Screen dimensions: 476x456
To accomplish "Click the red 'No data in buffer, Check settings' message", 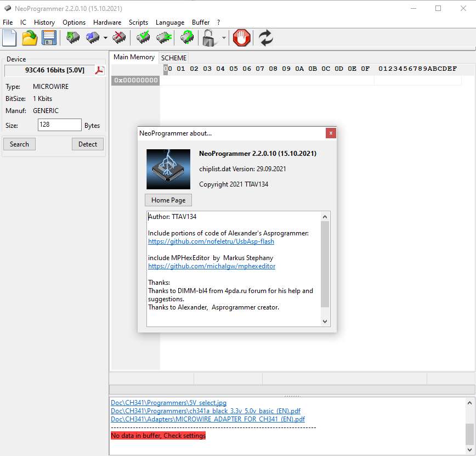I will tap(158, 436).
